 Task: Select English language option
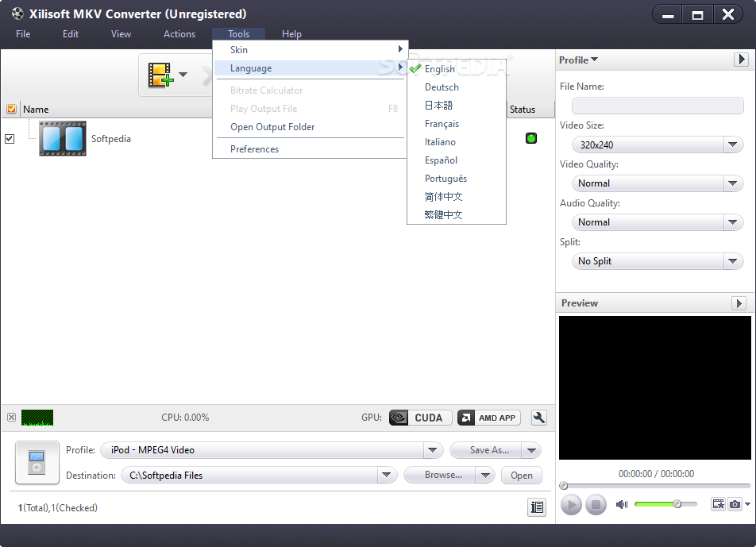point(457,69)
